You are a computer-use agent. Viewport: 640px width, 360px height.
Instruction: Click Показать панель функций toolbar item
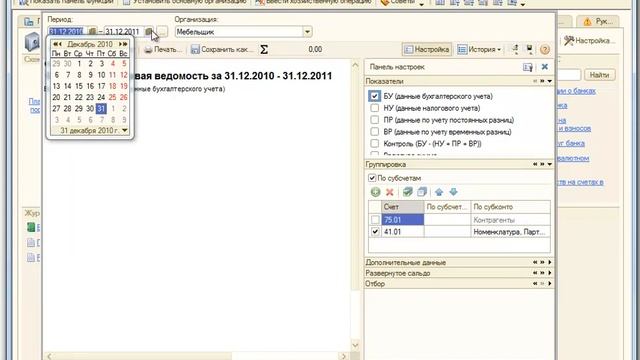coord(67,2)
